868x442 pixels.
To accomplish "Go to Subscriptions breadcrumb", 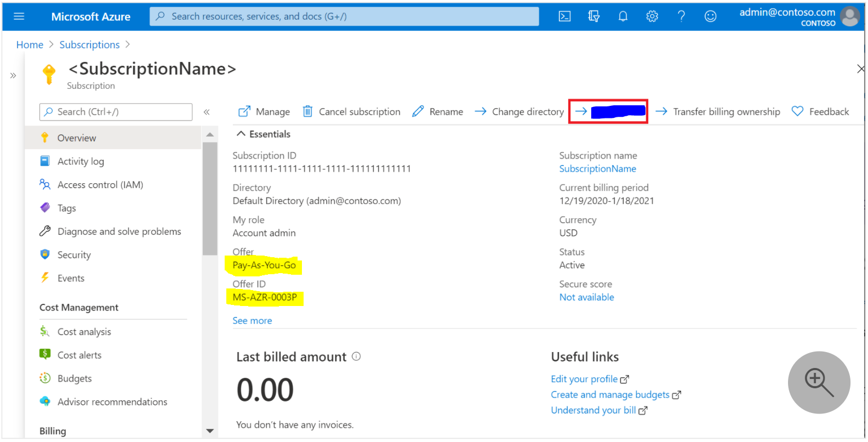I will point(89,45).
